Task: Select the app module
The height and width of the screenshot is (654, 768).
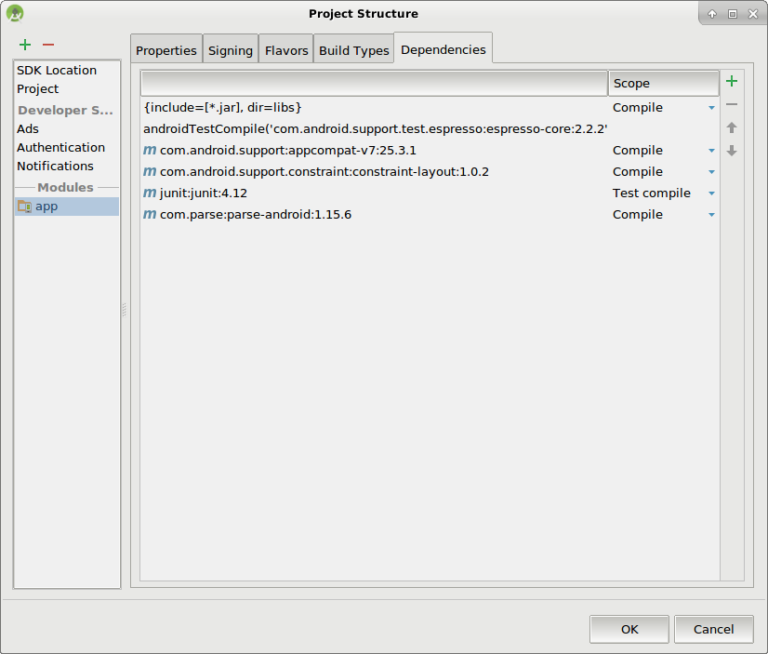Action: (x=46, y=206)
